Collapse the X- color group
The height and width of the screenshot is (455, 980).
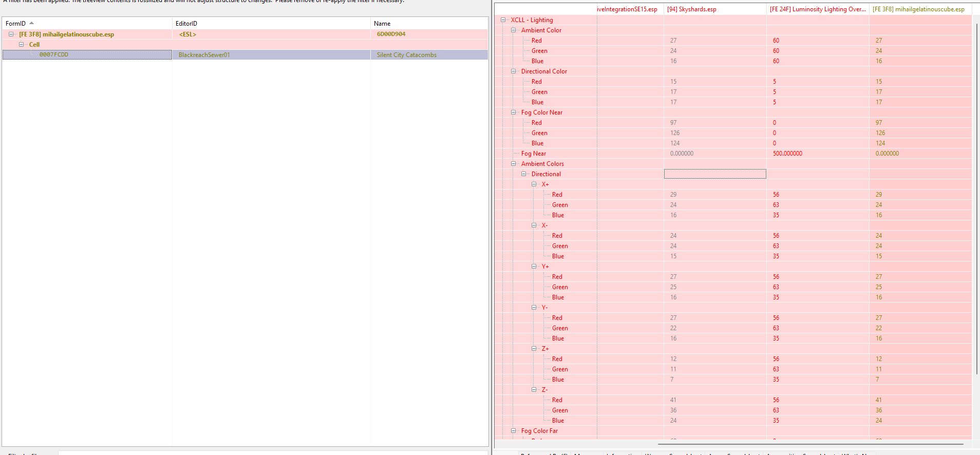coord(534,225)
